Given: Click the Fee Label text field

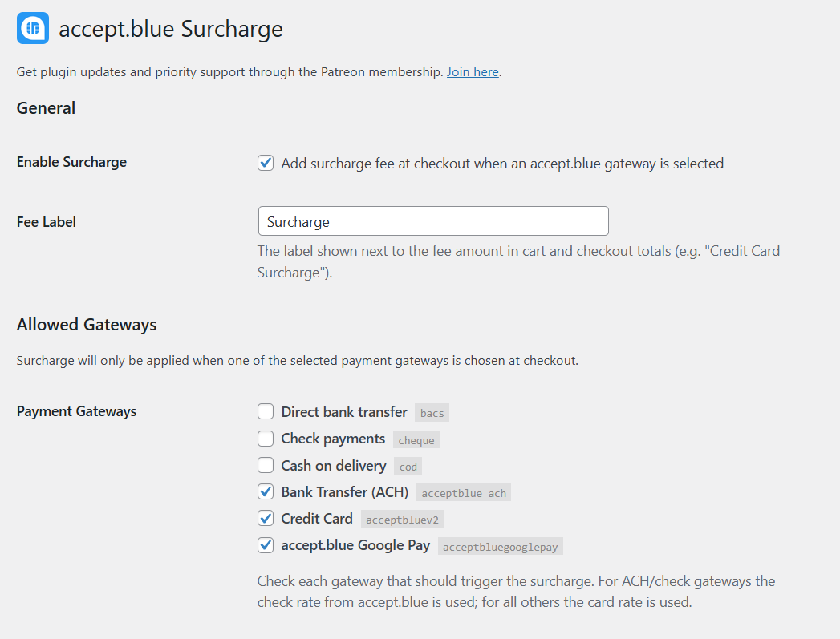Looking at the screenshot, I should click(433, 221).
